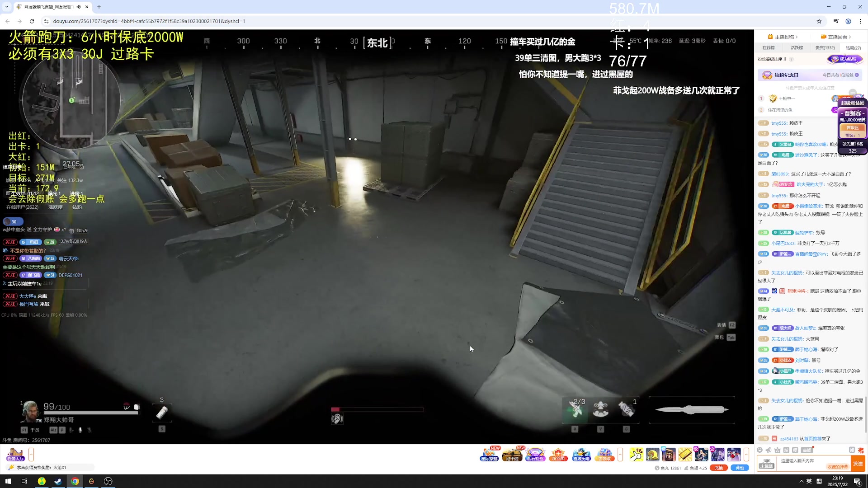Click the help question mark beside 粉丝等级排序

(791, 59)
